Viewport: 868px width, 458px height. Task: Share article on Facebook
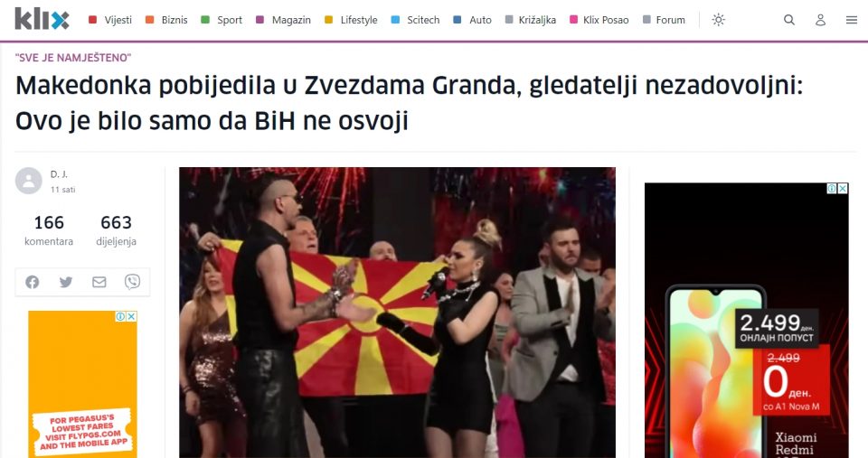tap(33, 282)
